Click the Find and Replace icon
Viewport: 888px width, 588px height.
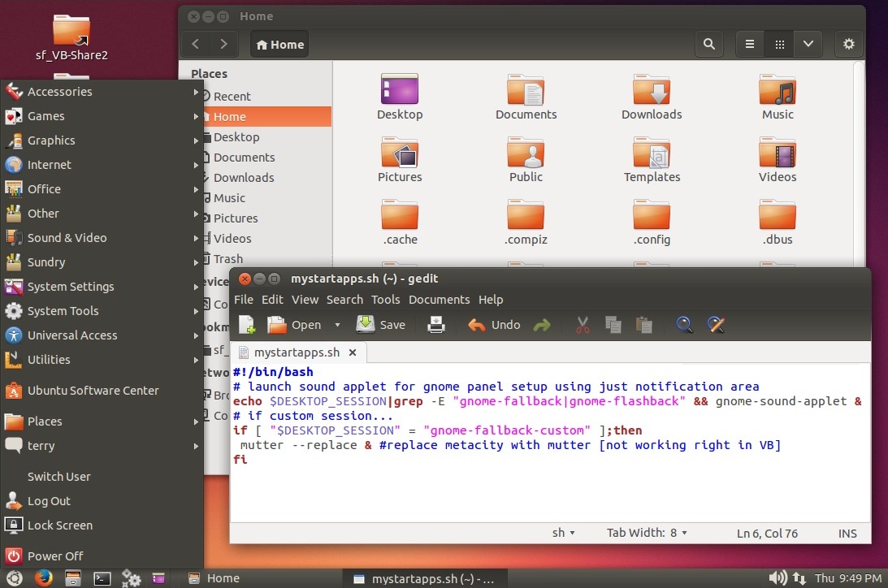click(x=716, y=325)
